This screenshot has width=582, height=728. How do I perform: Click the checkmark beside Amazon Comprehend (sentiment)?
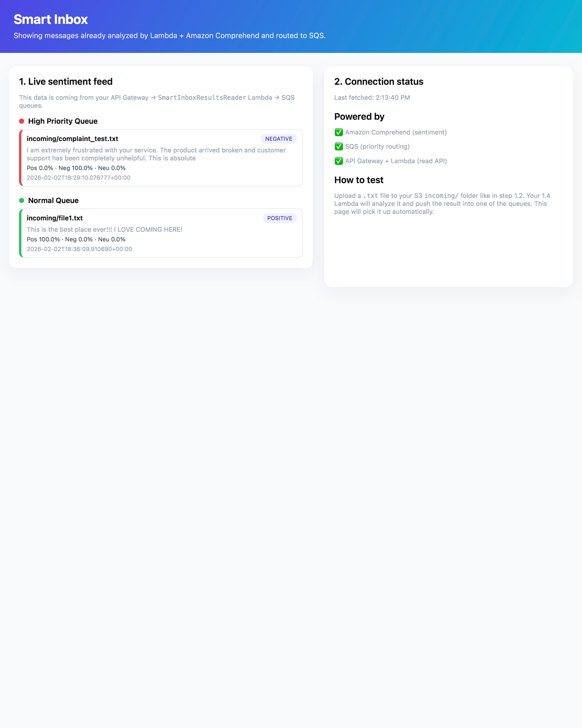click(338, 132)
